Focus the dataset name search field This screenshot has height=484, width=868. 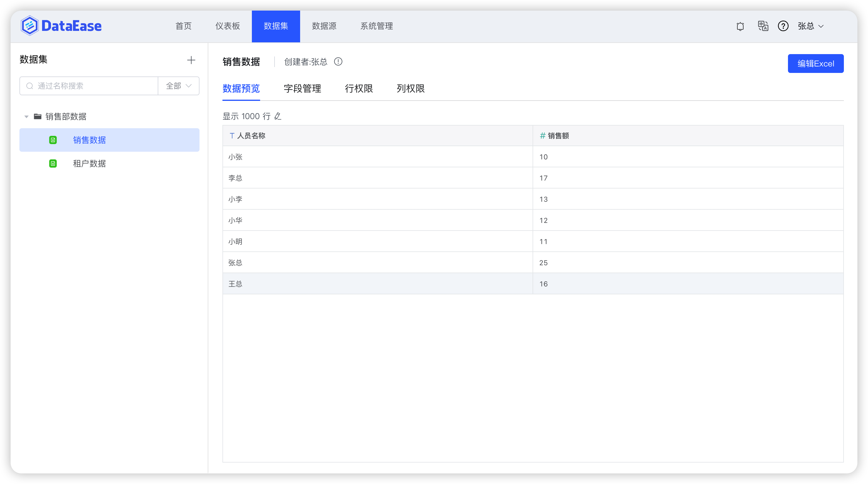point(94,86)
